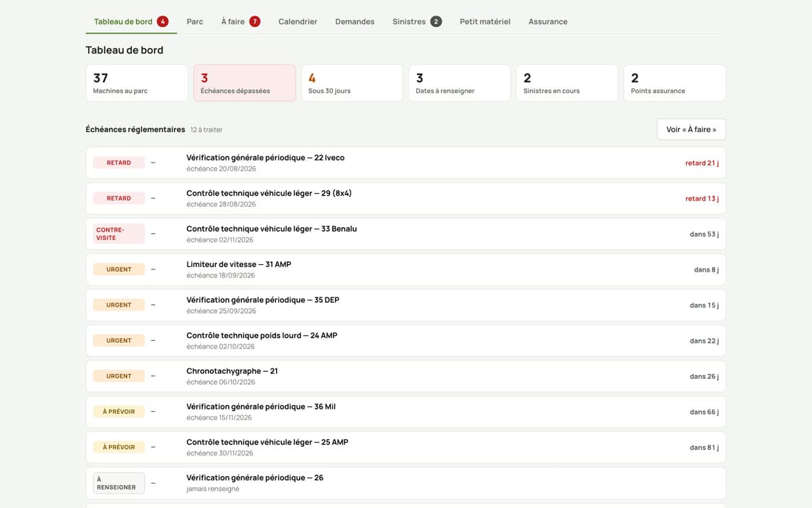
Task: Open the Sinistres tab
Action: point(417,22)
